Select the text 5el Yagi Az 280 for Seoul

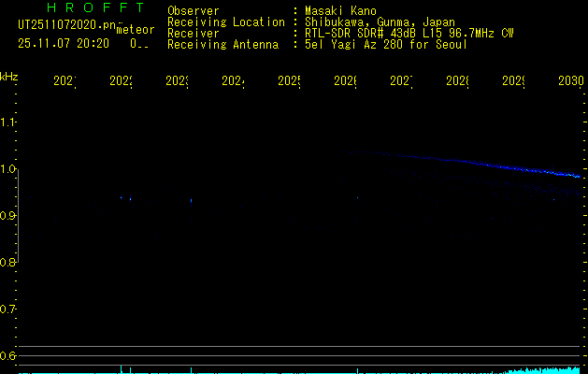386,45
